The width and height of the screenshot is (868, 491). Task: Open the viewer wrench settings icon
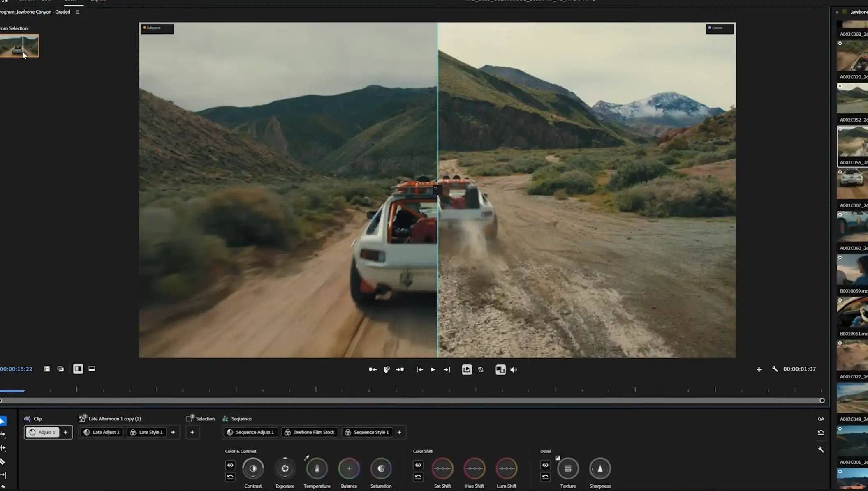775,369
